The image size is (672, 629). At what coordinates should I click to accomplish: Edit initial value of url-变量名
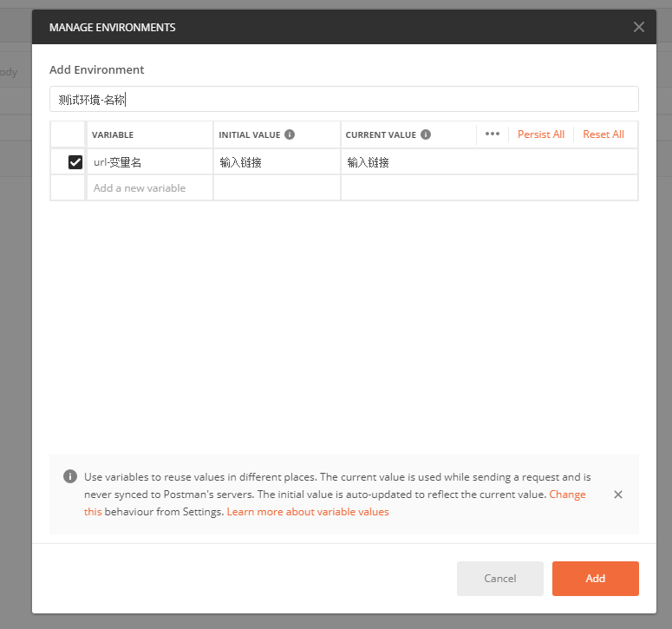(x=277, y=162)
